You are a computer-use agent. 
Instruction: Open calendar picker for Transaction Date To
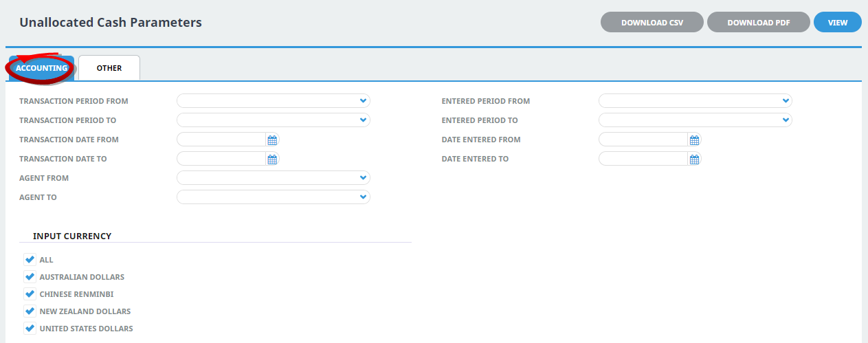point(272,159)
